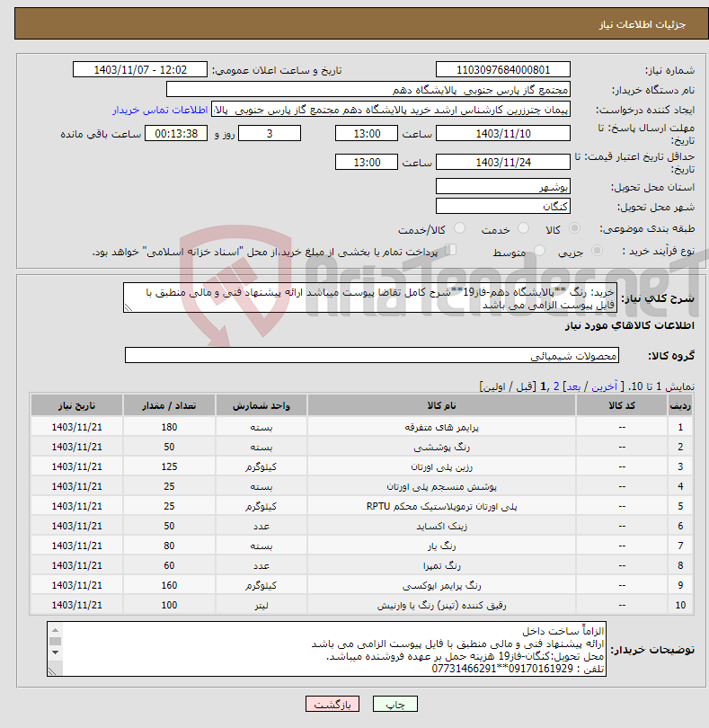Click item name رزین پلی اورتان
The image size is (709, 728).
[x=441, y=466]
